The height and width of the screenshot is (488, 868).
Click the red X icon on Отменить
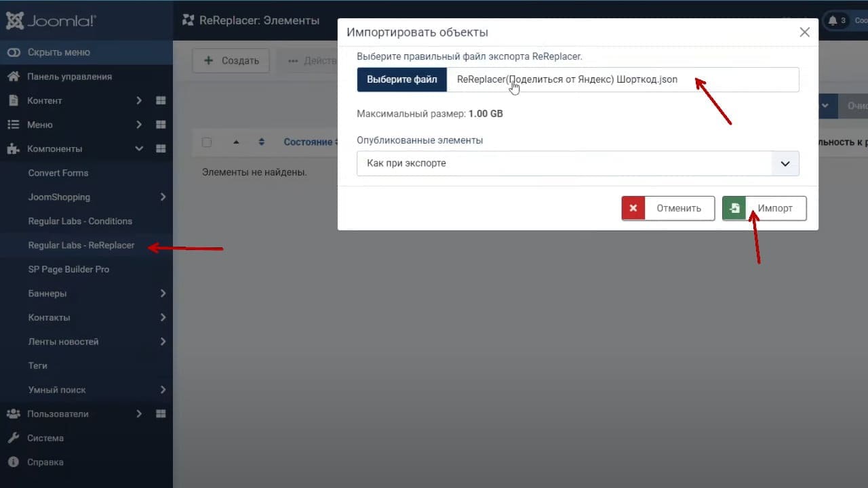coord(633,208)
